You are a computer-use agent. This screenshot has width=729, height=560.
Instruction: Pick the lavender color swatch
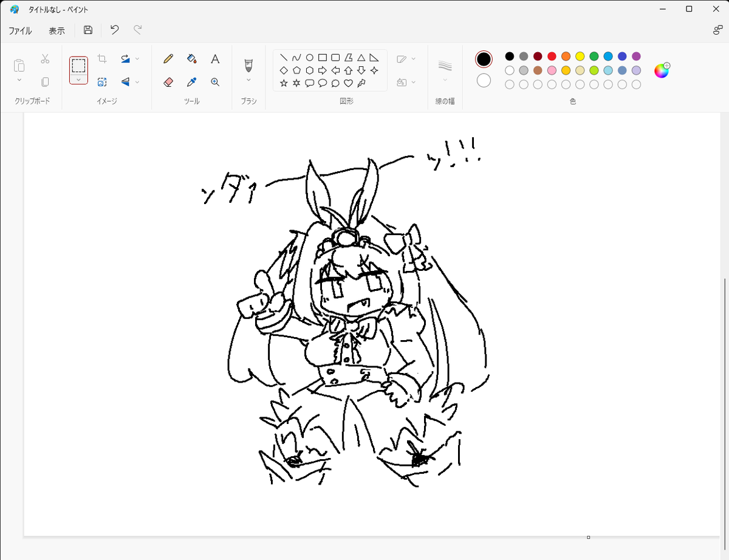tap(636, 70)
